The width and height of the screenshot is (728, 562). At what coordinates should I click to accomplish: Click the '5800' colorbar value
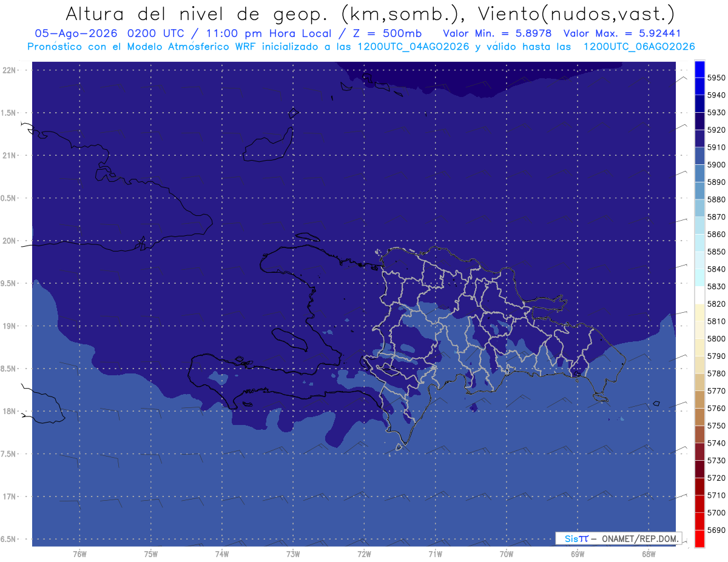(716, 338)
